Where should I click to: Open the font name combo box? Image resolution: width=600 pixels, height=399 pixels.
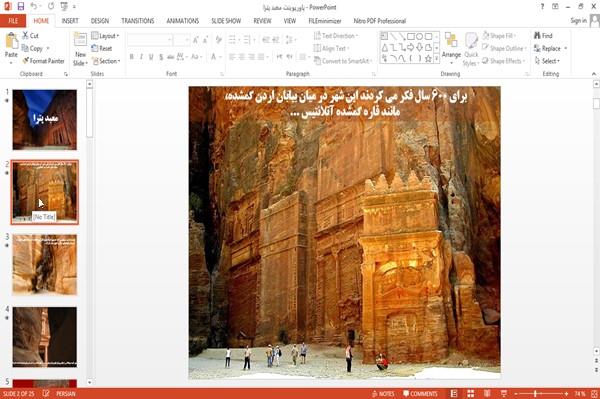150,40
